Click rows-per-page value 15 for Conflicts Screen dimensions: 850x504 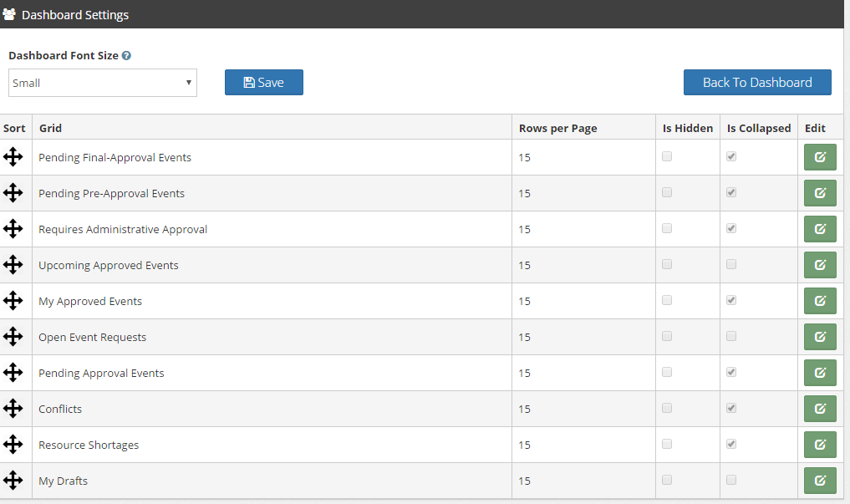coord(524,410)
